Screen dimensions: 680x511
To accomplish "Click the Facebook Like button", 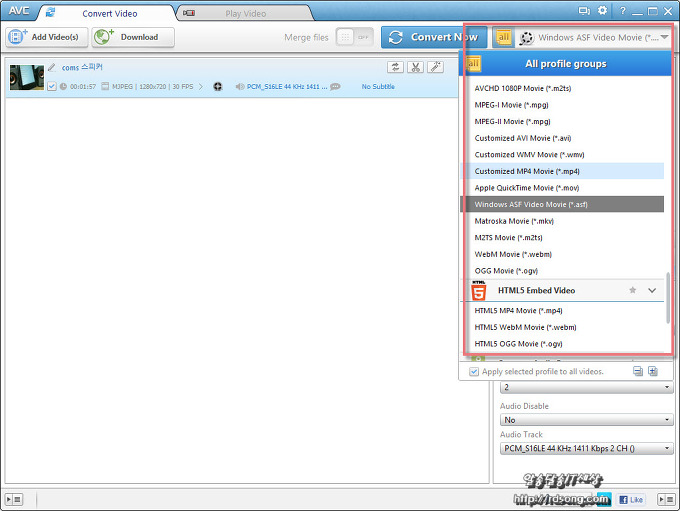I will click(x=631, y=499).
